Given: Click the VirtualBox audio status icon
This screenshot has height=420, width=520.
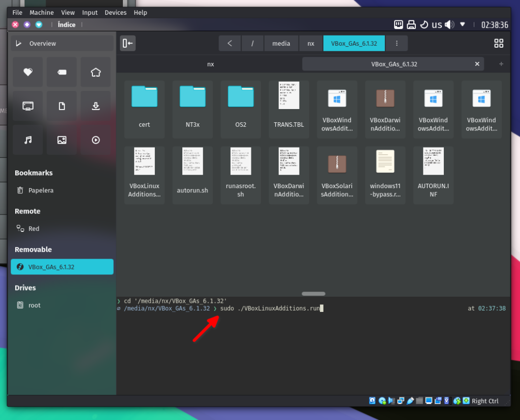Looking at the screenshot, I should pos(392,401).
